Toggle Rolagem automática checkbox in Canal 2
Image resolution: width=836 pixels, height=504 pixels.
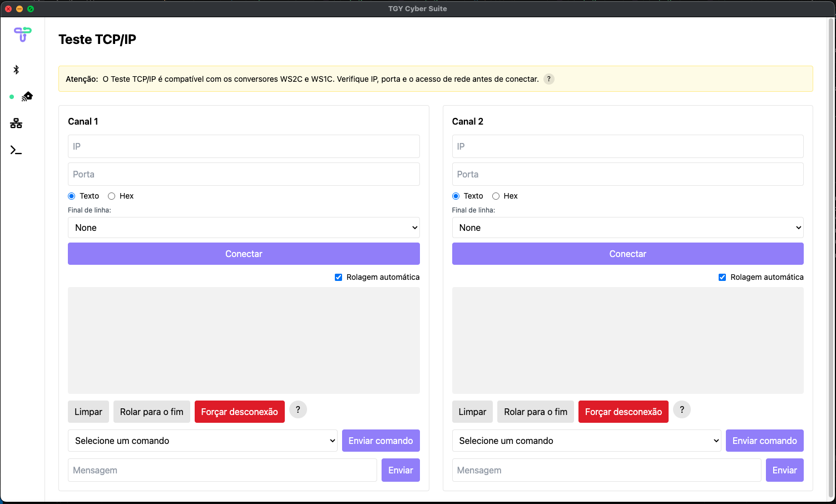point(722,277)
